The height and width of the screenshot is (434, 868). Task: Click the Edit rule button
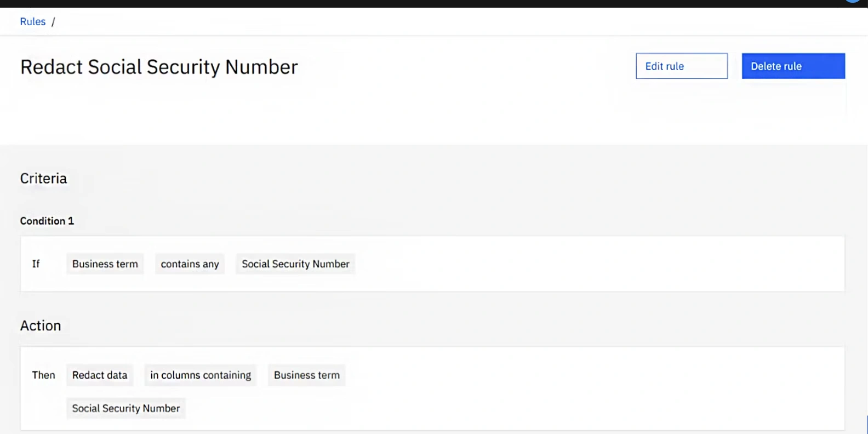pos(681,66)
